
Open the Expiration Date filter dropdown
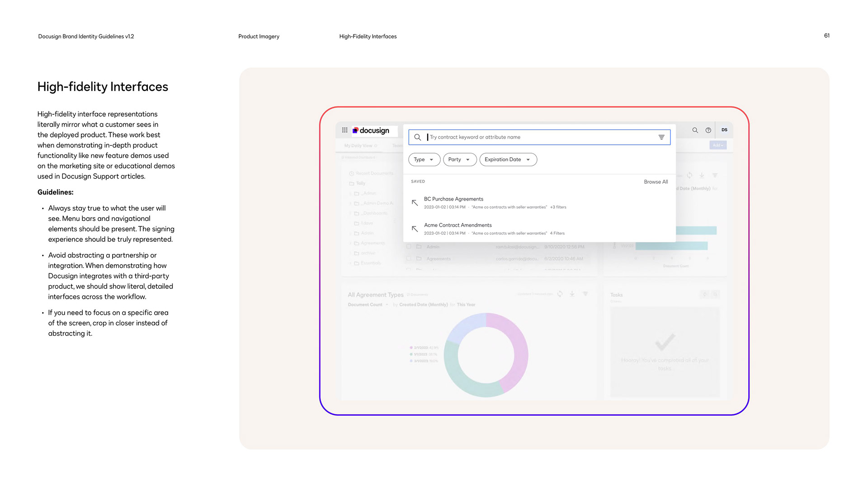pyautogui.click(x=508, y=160)
